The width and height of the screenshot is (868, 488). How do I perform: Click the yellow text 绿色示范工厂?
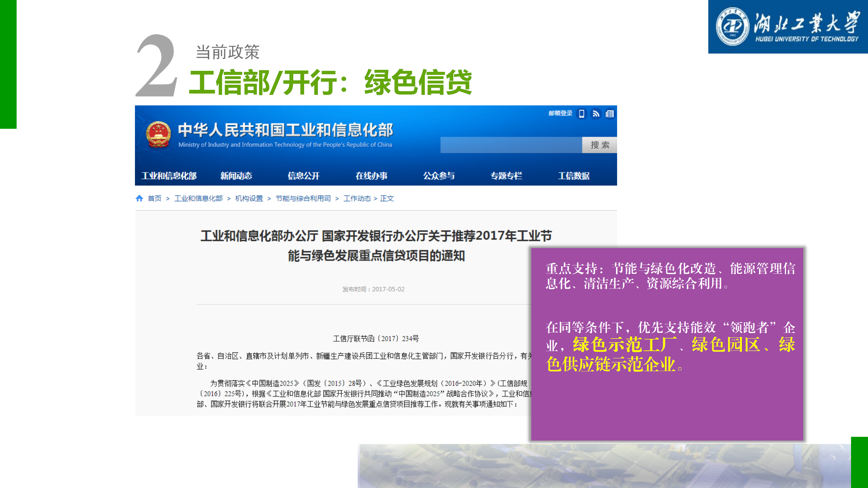click(x=624, y=345)
